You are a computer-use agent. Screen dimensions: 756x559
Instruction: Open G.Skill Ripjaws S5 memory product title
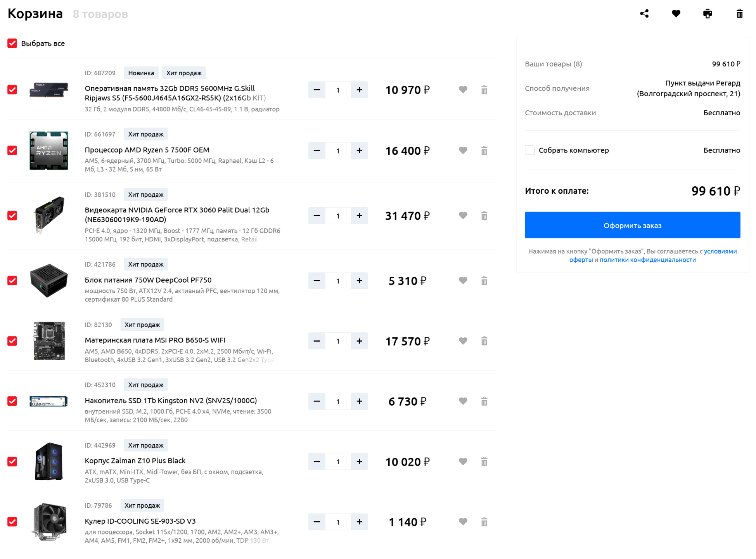pyautogui.click(x=175, y=93)
